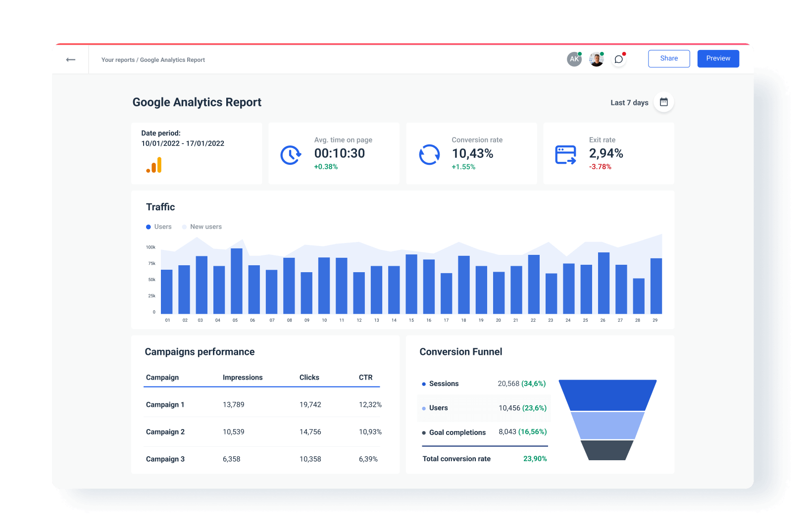The height and width of the screenshot is (532, 805).
Task: Click the user photo avatar
Action: point(596,59)
